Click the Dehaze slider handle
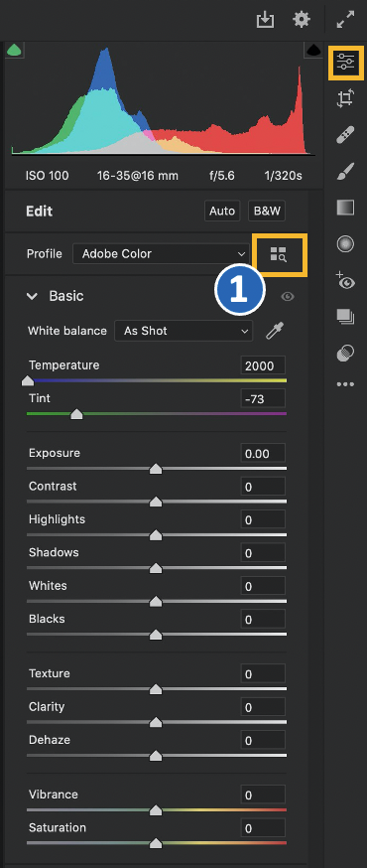Viewport: 367px width, 868px height. pyautogui.click(x=156, y=756)
